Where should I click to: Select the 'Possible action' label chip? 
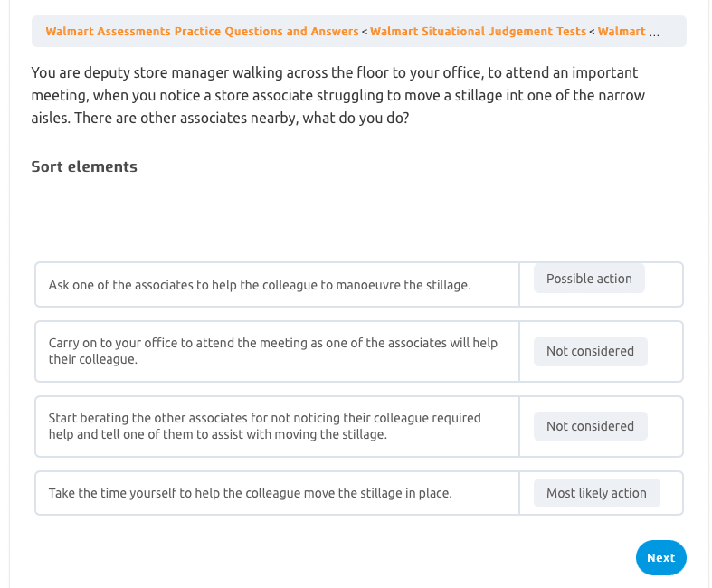pos(589,279)
